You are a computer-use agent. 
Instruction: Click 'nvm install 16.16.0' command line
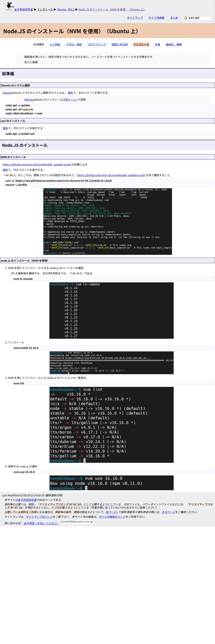113,348
